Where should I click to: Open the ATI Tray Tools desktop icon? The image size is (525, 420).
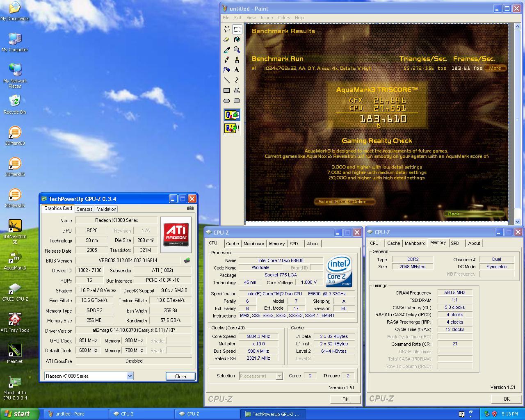pos(15,323)
